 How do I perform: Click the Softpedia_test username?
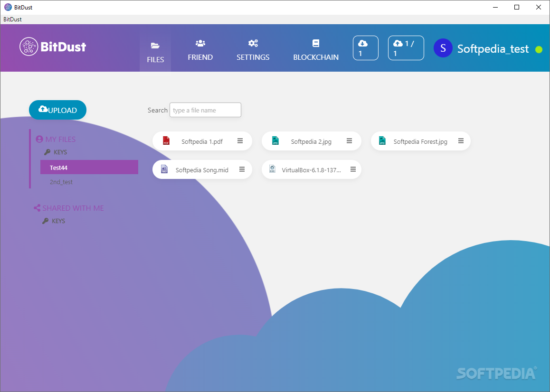[x=493, y=49]
